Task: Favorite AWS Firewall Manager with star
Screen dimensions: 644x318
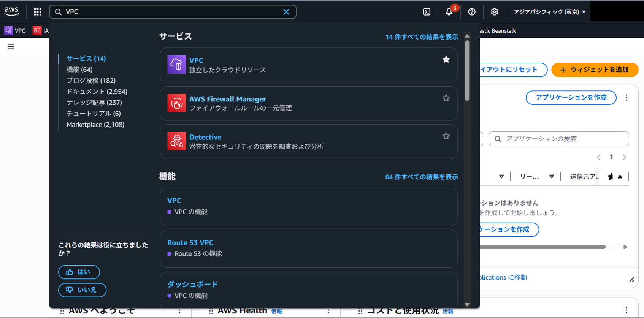Action: point(446,98)
